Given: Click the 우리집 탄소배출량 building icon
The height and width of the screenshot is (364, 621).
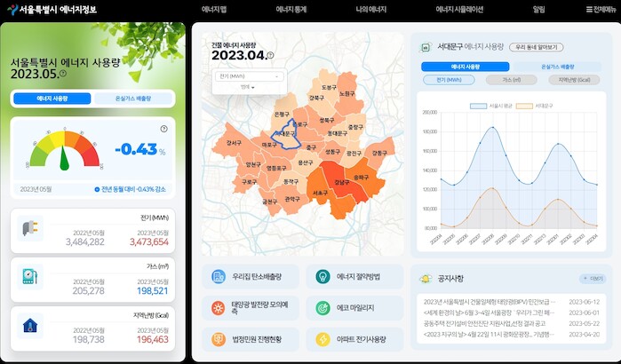Looking at the screenshot, I should (219, 278).
